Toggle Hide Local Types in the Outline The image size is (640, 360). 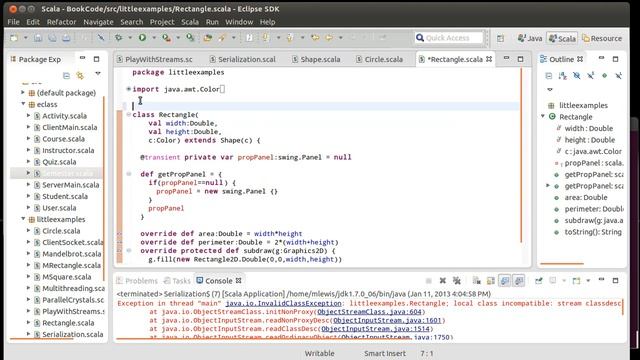pos(618,76)
